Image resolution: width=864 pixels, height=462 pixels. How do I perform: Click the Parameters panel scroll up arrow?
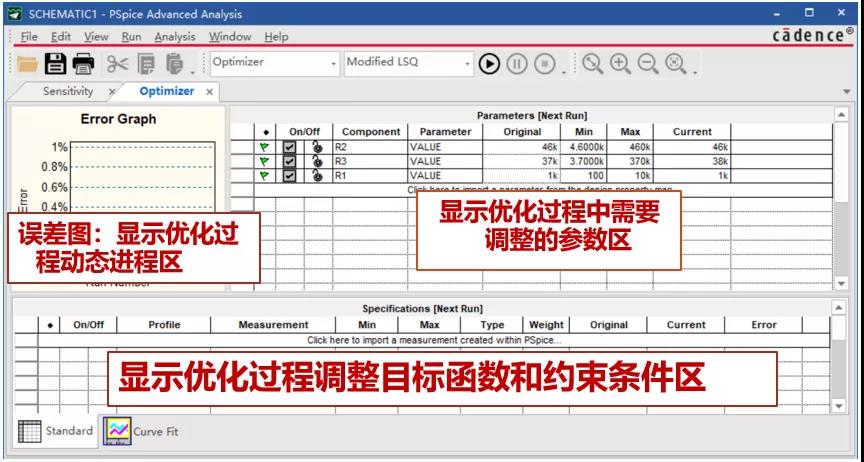[x=841, y=115]
